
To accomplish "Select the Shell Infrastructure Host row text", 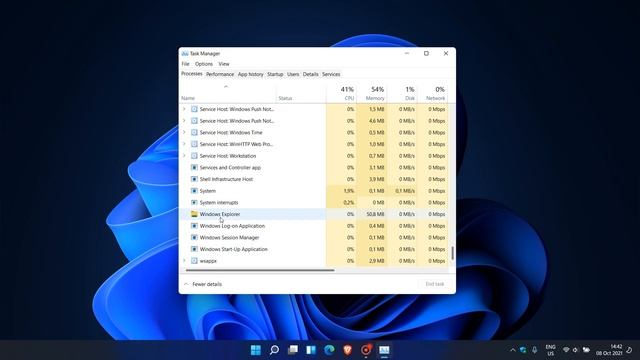I will click(226, 179).
